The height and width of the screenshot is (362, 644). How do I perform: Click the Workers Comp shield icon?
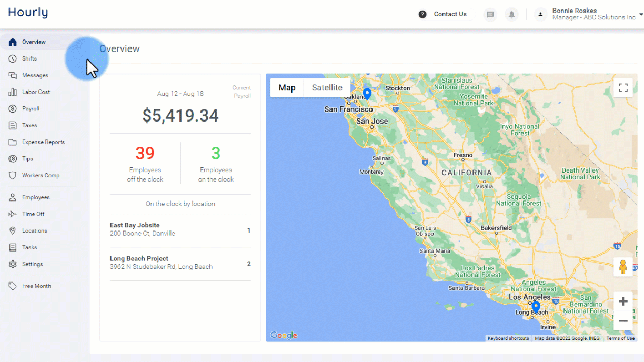coord(13,175)
